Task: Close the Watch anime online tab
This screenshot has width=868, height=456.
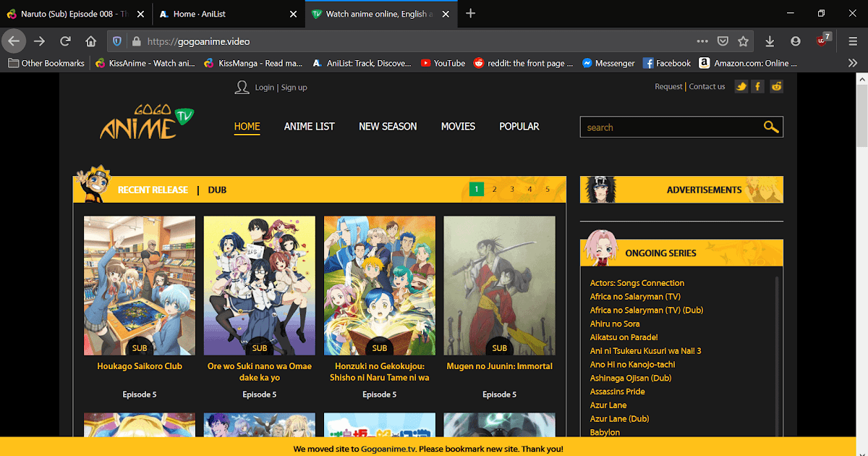Action: pos(446,14)
